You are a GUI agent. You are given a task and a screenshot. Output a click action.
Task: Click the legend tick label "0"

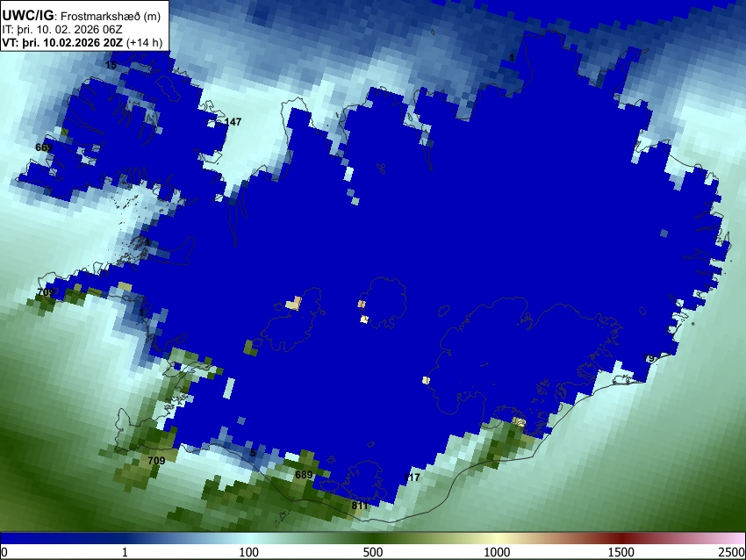(4, 552)
